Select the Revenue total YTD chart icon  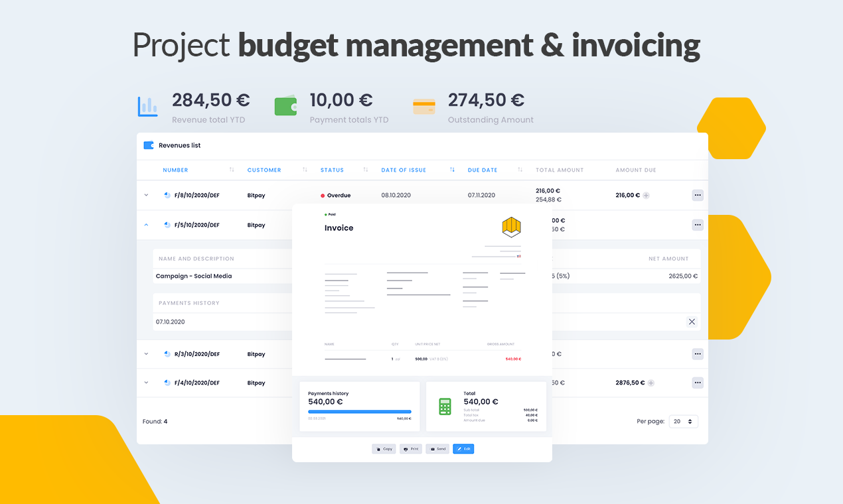[x=147, y=105]
